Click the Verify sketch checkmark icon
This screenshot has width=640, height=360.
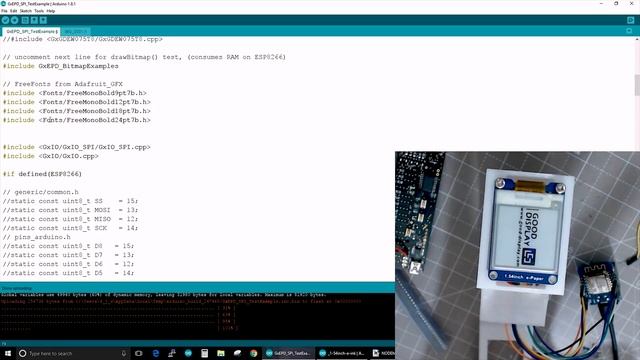[x=5, y=20]
